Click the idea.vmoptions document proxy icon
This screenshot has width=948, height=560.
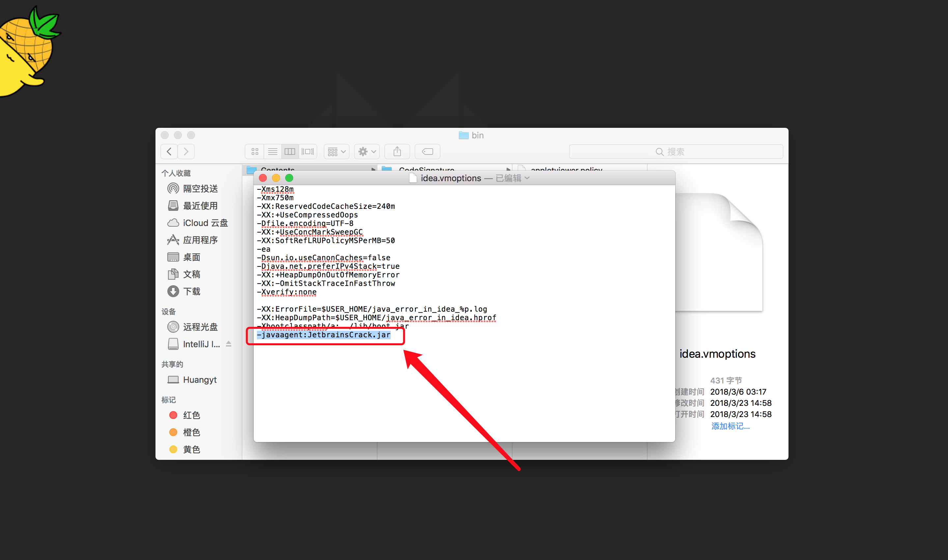click(x=413, y=178)
